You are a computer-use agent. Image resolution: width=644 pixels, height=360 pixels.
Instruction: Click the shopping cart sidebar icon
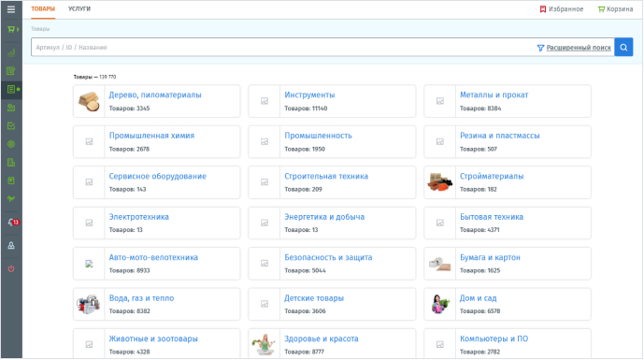tap(12, 29)
